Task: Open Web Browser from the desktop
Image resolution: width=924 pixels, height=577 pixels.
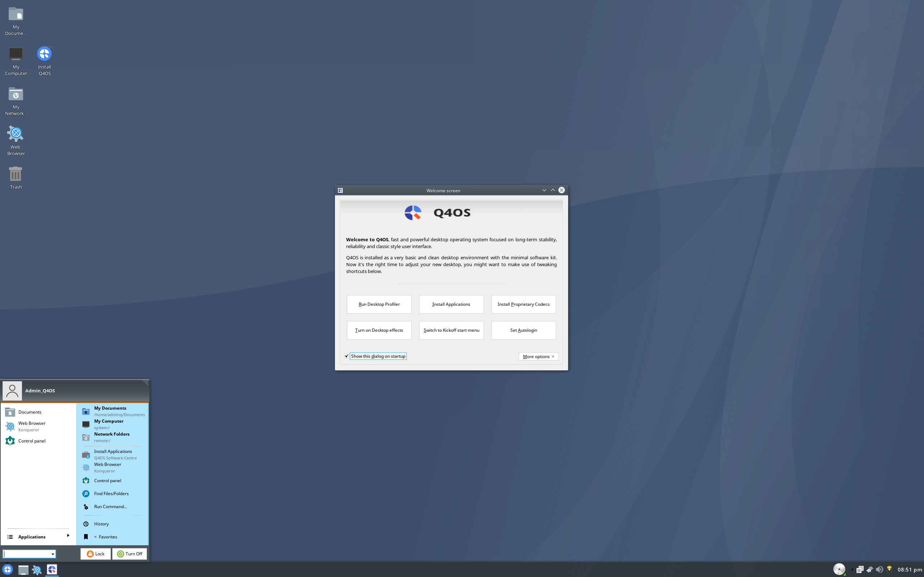Action: [15, 133]
